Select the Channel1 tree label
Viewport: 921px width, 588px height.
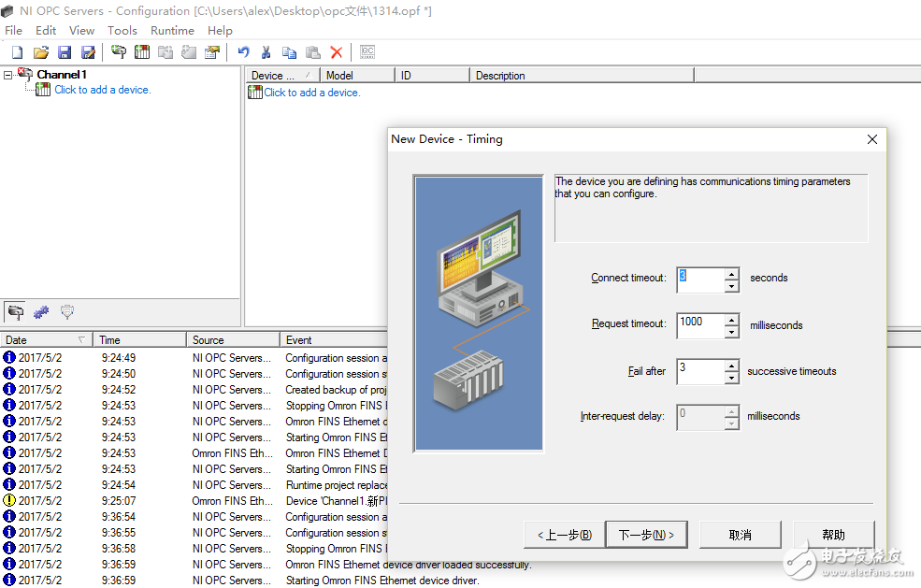[62, 75]
